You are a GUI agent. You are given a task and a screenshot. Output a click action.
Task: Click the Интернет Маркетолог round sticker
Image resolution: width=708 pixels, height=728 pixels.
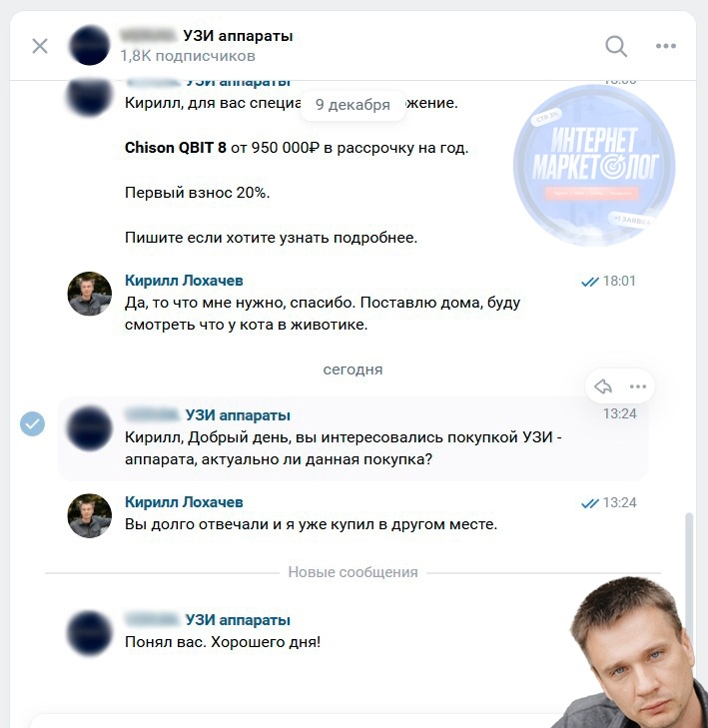coord(594,166)
